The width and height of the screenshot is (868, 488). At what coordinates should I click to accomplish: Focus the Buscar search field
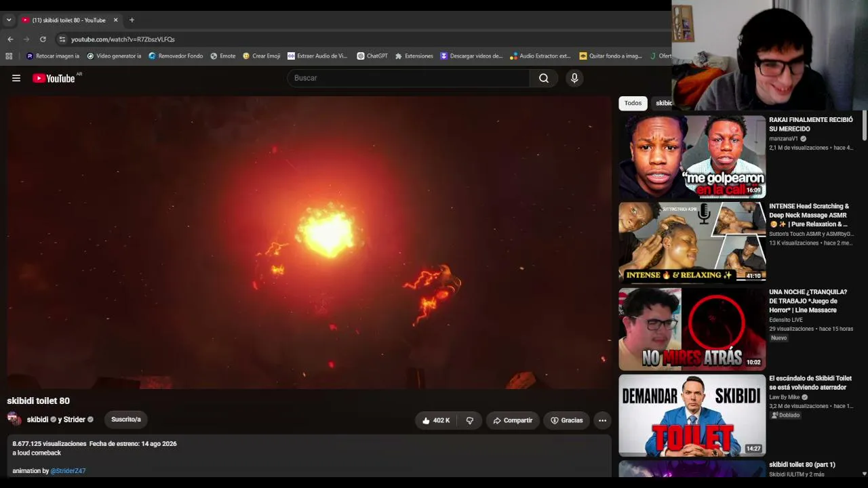pos(409,78)
